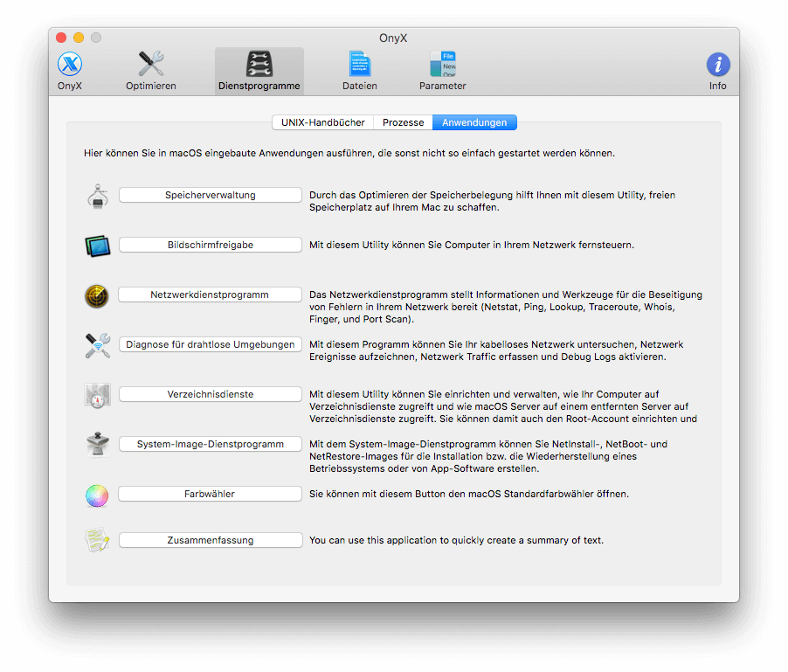The image size is (788, 672).
Task: Click description starting 'Mit dem System-Image-Dienstprogramm'
Action: 488,456
